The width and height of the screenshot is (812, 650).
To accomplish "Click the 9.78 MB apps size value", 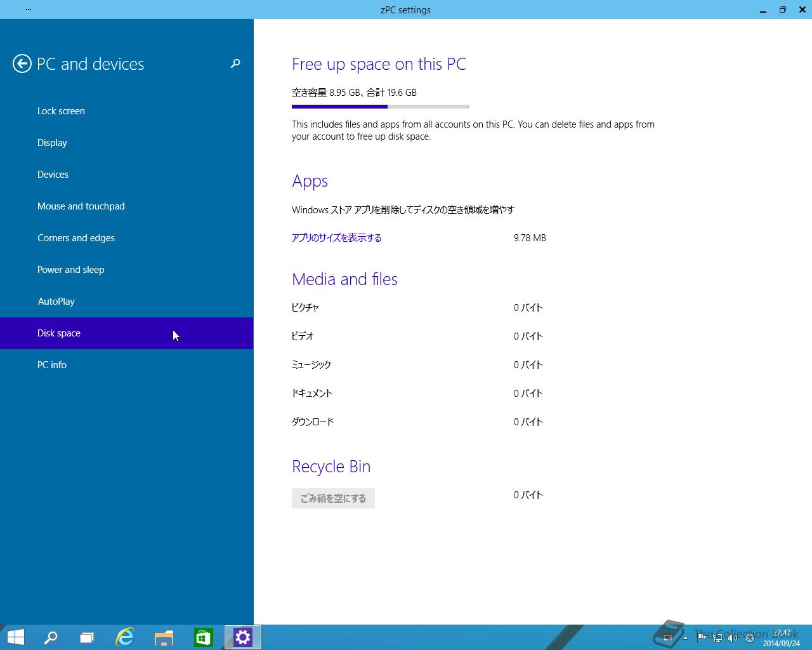I will (530, 238).
